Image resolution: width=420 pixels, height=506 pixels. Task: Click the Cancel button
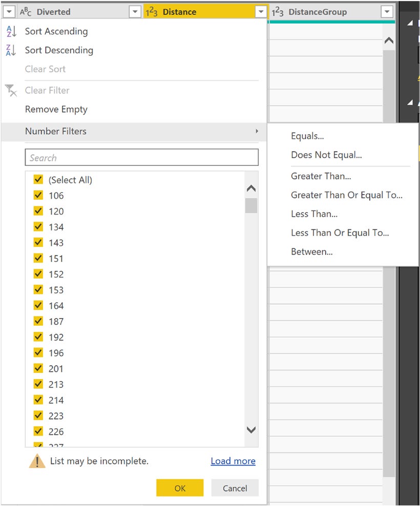coord(235,488)
